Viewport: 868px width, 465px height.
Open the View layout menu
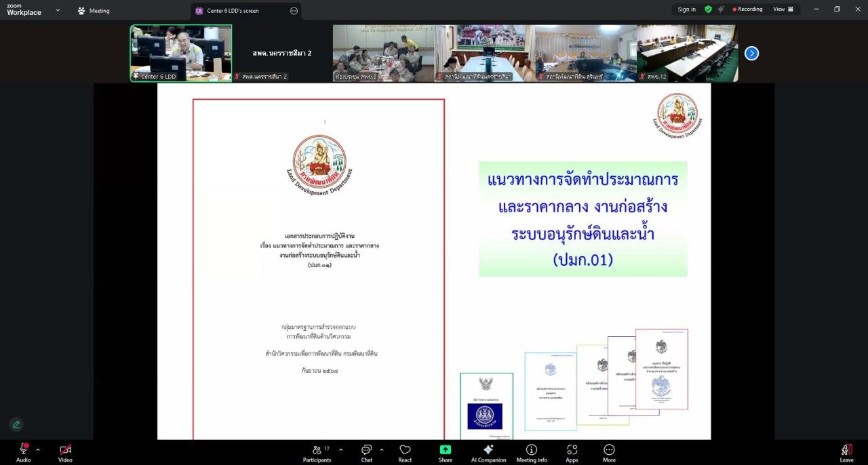pos(783,9)
